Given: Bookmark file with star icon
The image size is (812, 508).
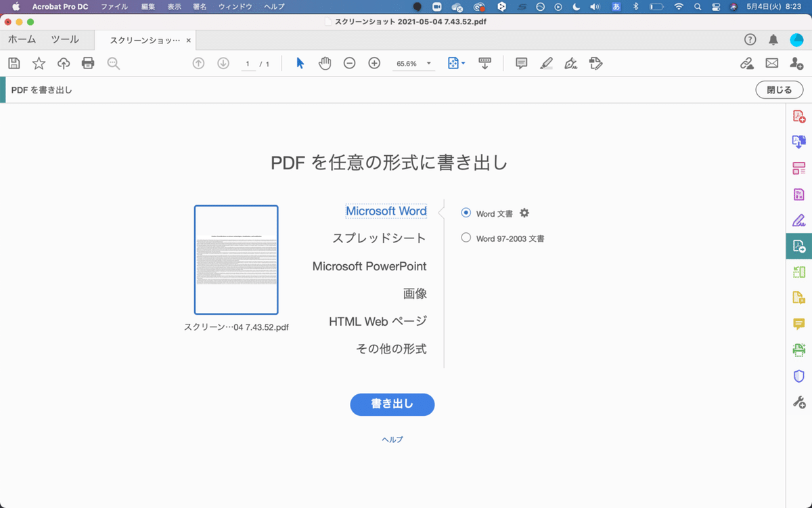Looking at the screenshot, I should [x=39, y=63].
